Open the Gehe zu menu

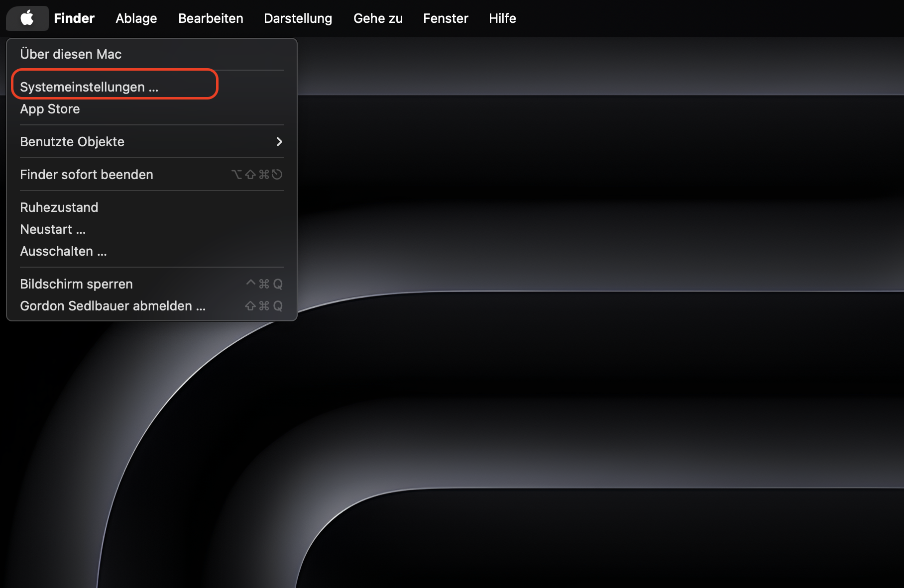[378, 18]
